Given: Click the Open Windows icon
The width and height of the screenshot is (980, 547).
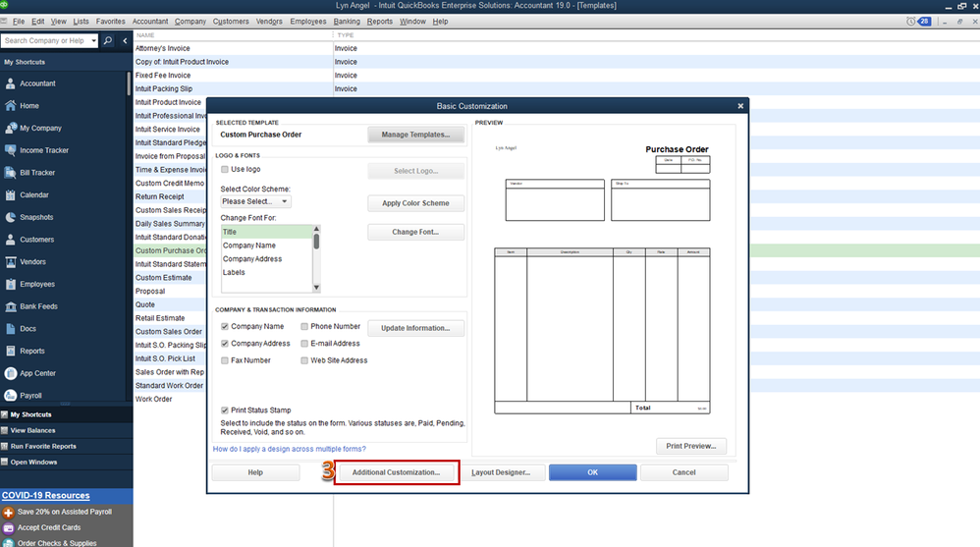Looking at the screenshot, I should coord(4,462).
